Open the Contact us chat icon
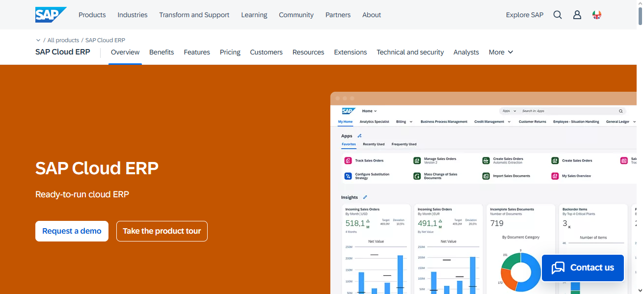The width and height of the screenshot is (644, 294). pos(558,267)
